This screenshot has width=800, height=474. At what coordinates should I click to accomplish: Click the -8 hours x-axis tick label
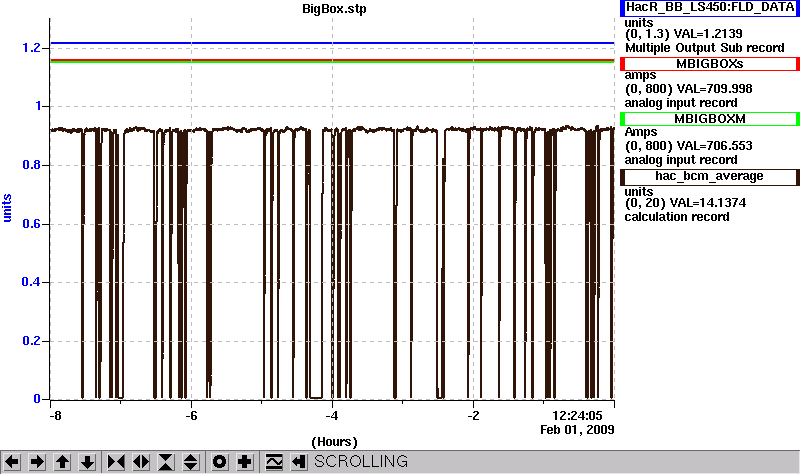55,416
